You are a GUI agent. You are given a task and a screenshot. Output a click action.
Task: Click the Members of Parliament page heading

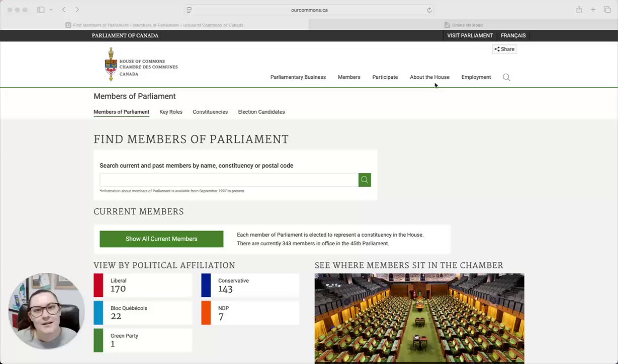coord(135,96)
